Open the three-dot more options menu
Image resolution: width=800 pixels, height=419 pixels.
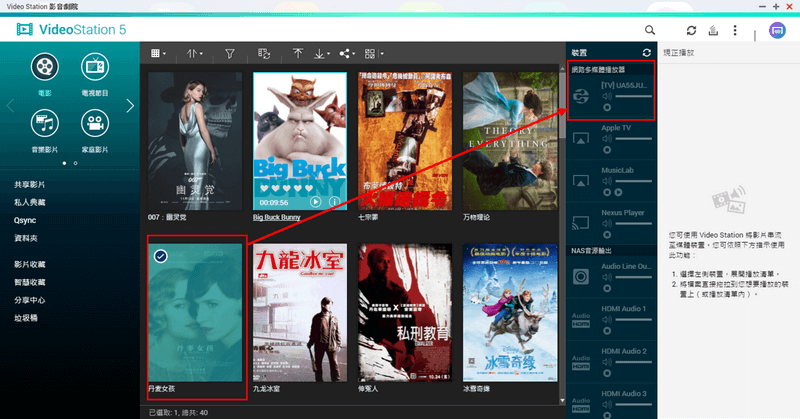click(735, 30)
